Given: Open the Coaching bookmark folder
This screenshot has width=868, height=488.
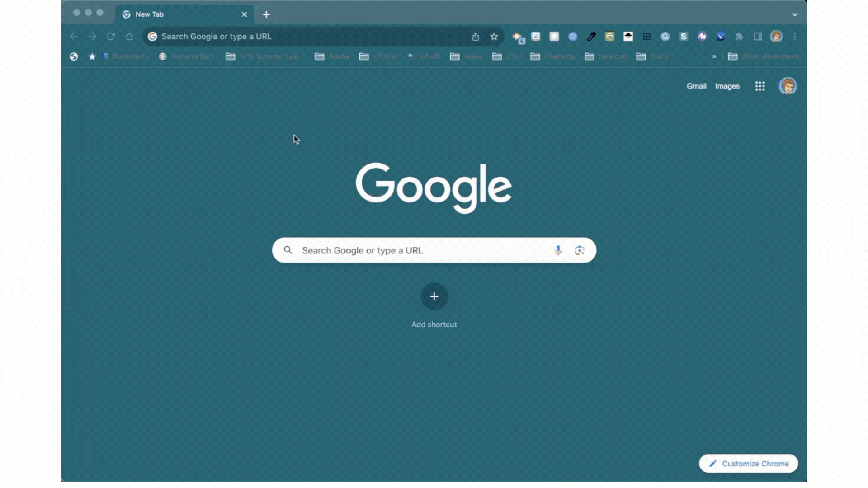Looking at the screenshot, I should tap(553, 56).
